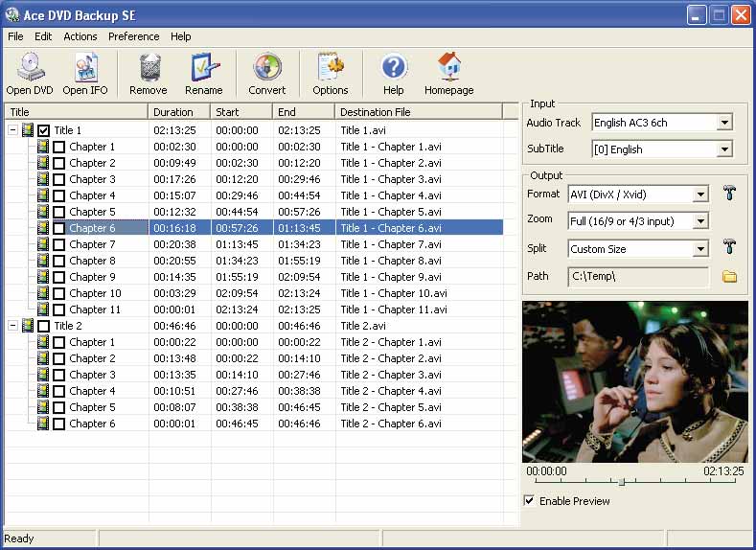Open the Actions menu
This screenshot has height=550, width=756.
pos(80,36)
